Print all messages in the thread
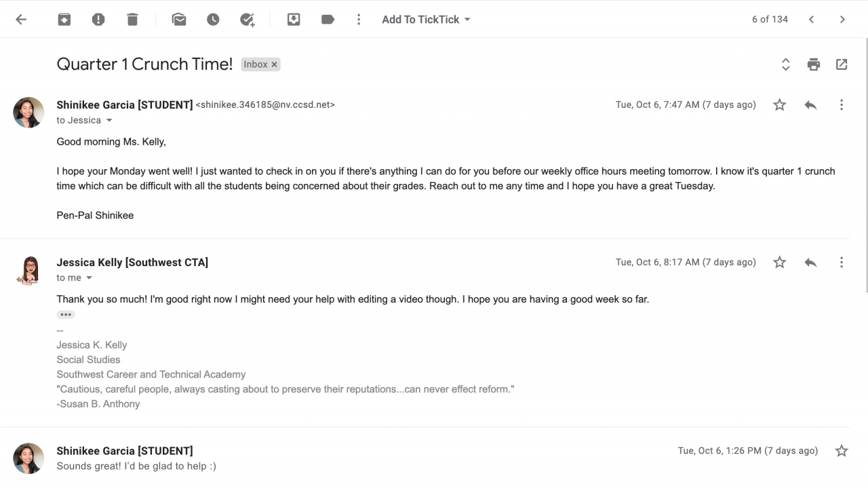 (x=814, y=64)
